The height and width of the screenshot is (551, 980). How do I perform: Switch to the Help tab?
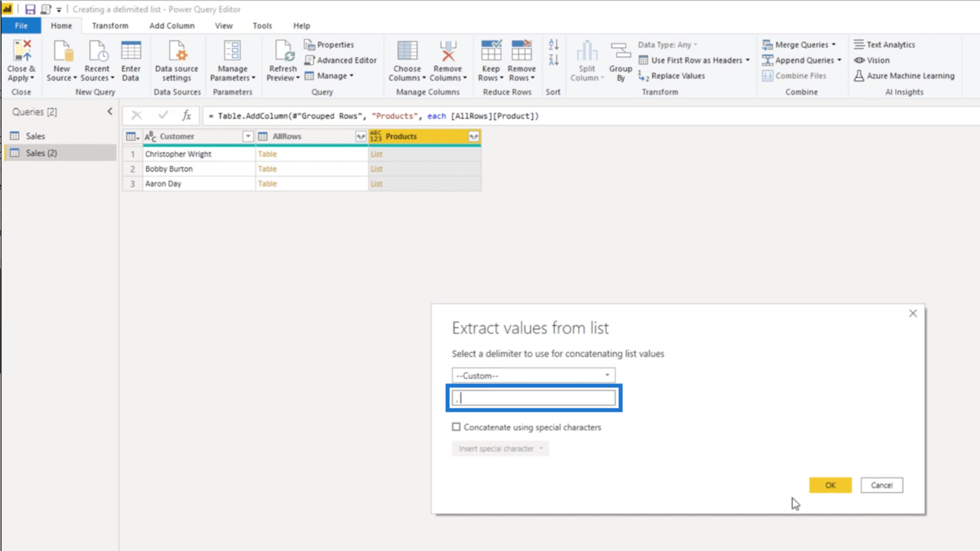coord(302,26)
